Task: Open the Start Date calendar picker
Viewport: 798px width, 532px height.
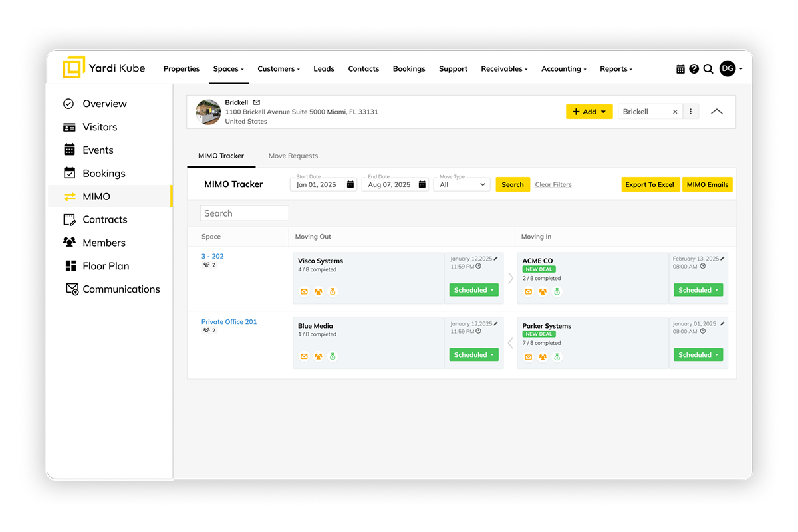Action: (x=350, y=185)
